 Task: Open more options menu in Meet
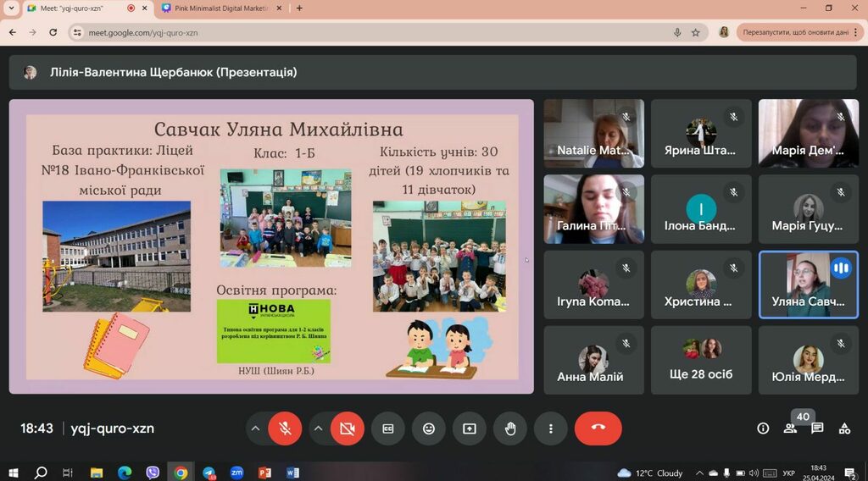coord(550,428)
